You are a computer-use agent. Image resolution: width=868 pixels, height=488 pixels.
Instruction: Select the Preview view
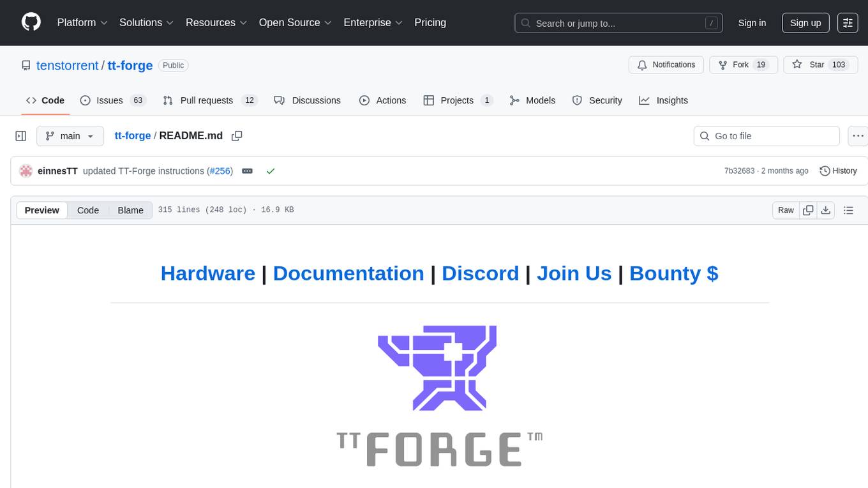point(42,210)
